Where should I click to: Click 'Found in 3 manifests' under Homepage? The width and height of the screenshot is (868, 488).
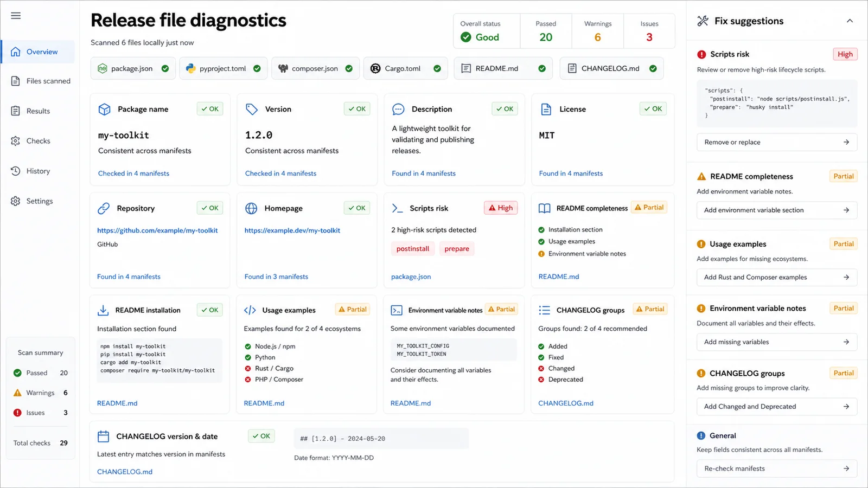[x=276, y=277]
